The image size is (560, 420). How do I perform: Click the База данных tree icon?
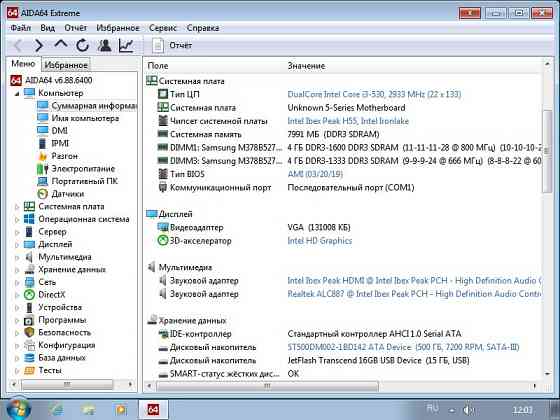pyautogui.click(x=29, y=358)
